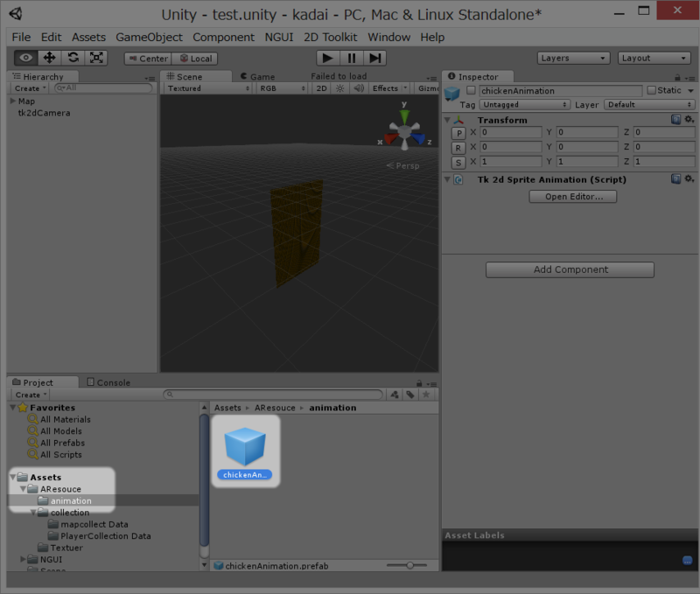Open the Layout dropdown
Image resolution: width=700 pixels, height=594 pixels.
(x=654, y=58)
